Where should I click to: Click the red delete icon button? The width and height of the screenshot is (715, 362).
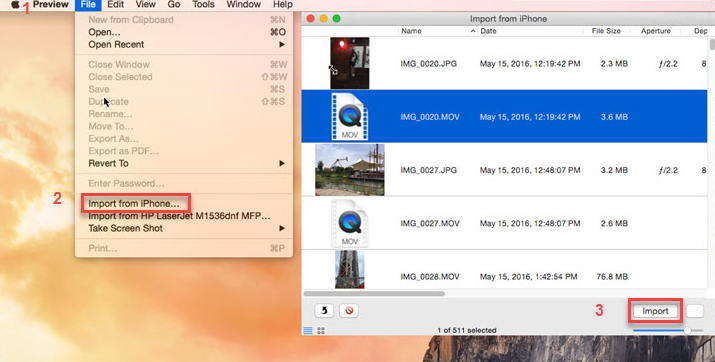(x=349, y=310)
